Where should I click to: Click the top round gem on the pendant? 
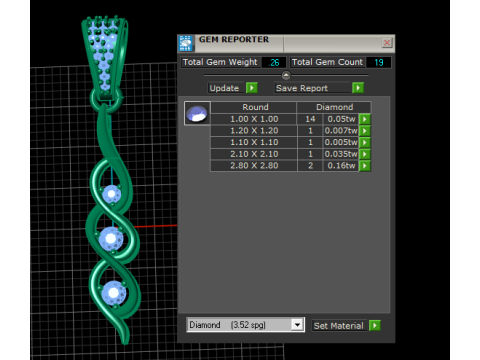(x=111, y=194)
